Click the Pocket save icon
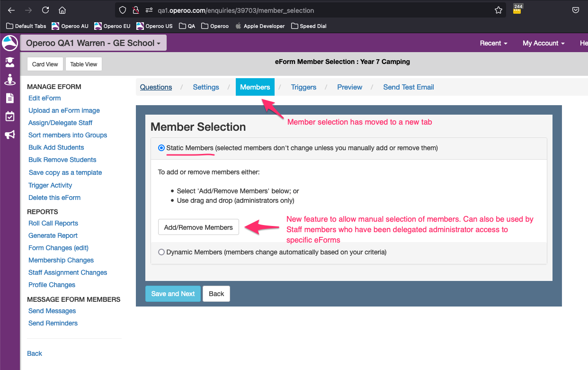 (576, 10)
